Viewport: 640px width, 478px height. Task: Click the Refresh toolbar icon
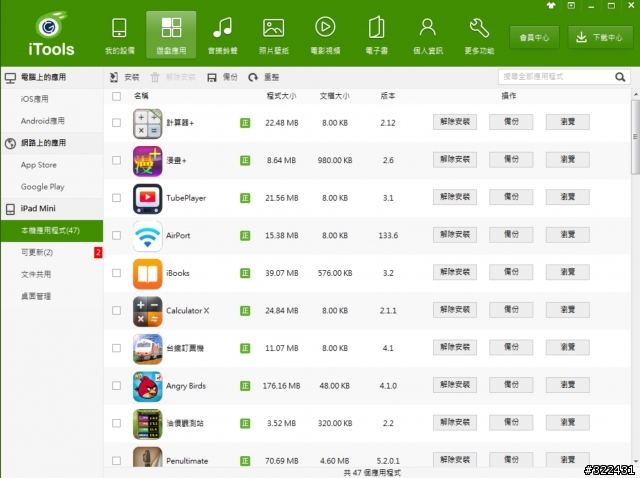253,77
